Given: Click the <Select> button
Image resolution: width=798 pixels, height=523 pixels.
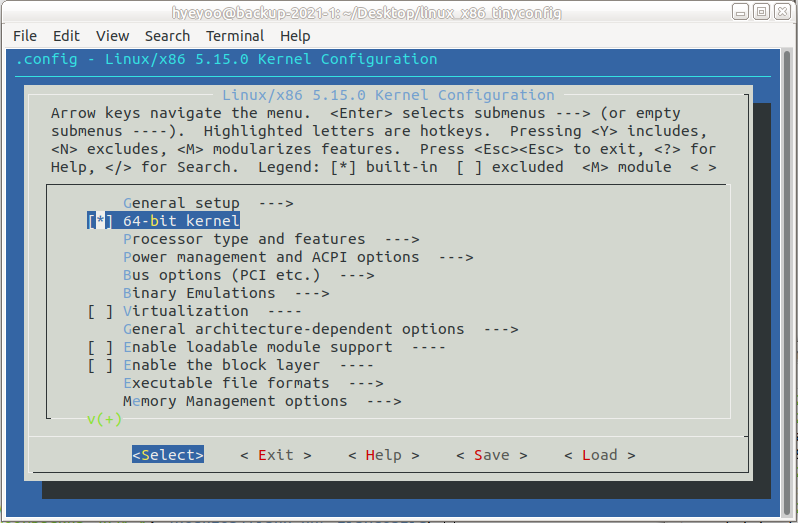Looking at the screenshot, I should click(168, 455).
